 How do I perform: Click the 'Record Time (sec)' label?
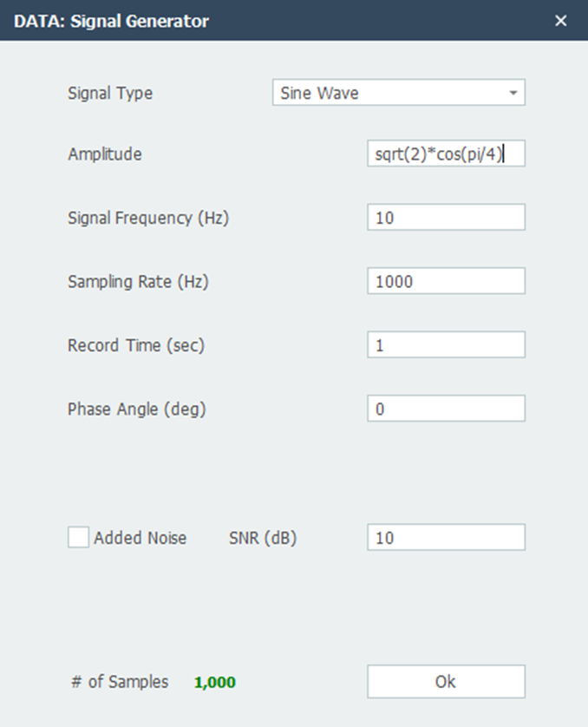[x=136, y=344]
